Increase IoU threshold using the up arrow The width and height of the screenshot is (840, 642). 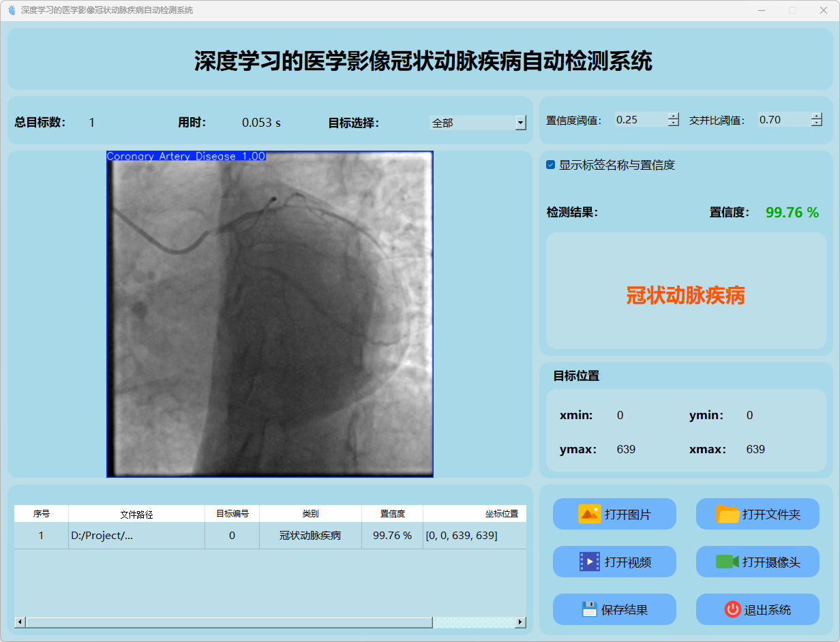[817, 116]
